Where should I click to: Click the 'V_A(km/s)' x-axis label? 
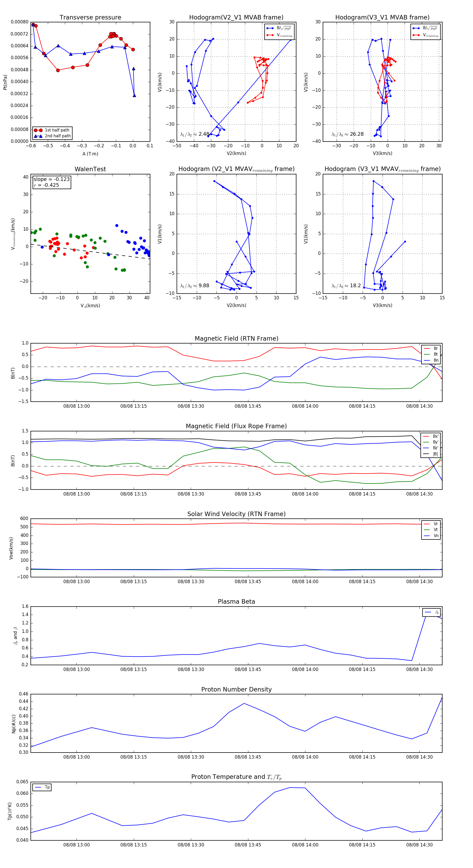pyautogui.click(x=90, y=306)
